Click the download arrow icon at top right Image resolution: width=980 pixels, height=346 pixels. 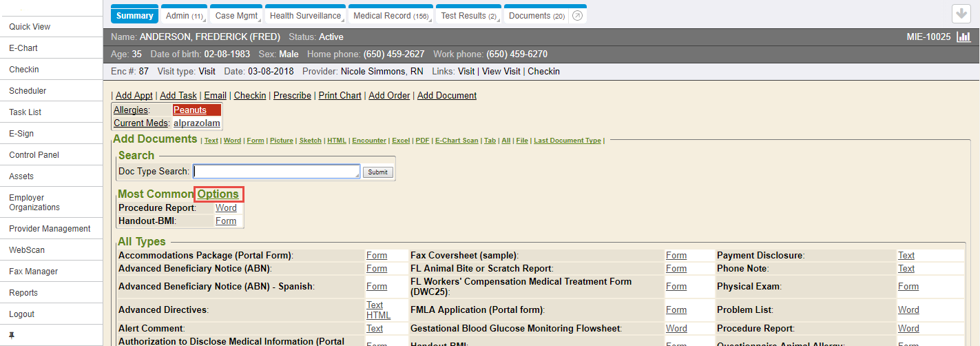[961, 14]
